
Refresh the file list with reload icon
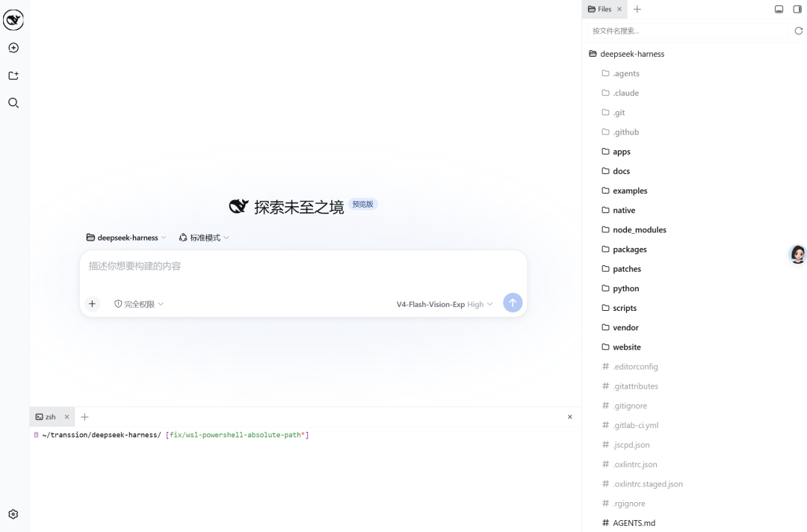(x=798, y=31)
